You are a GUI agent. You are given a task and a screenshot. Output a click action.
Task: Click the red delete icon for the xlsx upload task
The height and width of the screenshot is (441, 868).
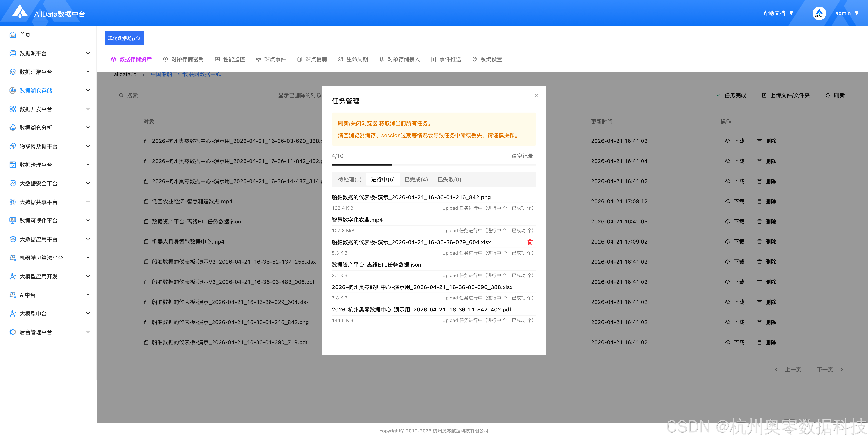click(x=530, y=242)
